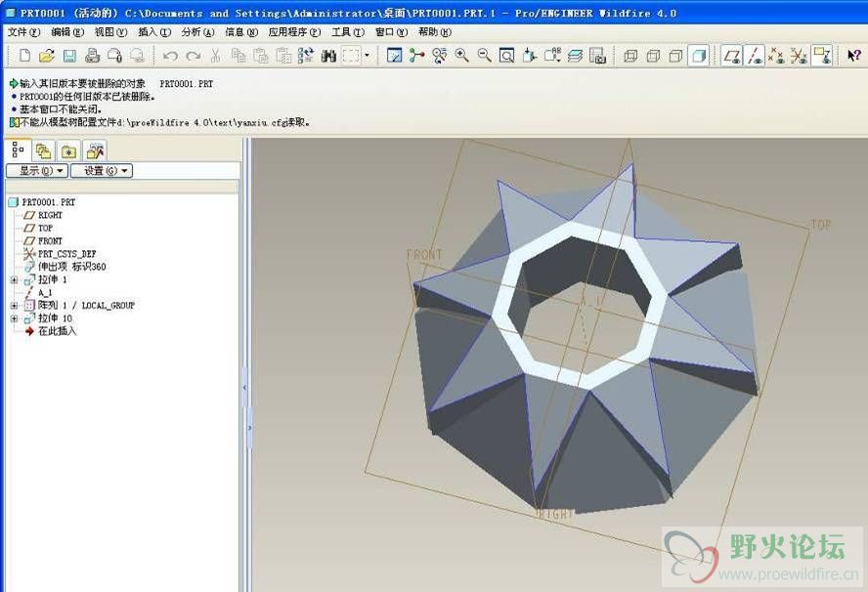868x592 pixels.
Task: Expand the 拉伸 1 feature node
Action: pyautogui.click(x=15, y=280)
